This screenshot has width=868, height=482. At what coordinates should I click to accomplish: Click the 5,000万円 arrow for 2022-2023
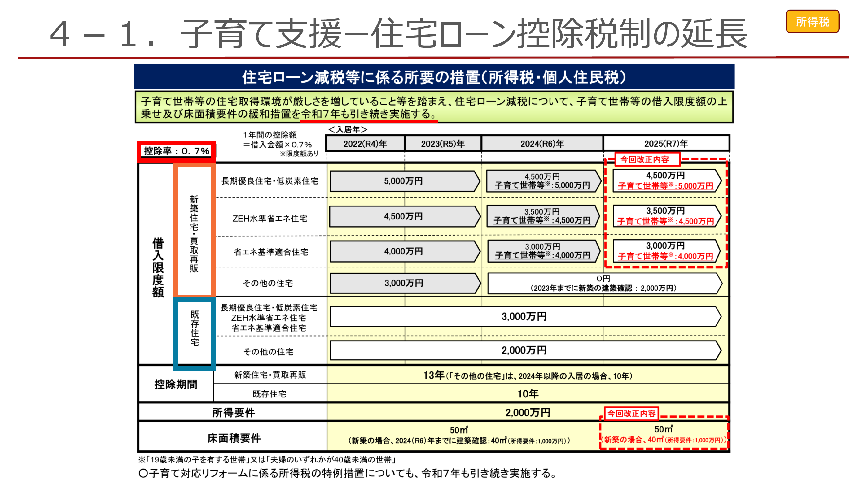(404, 181)
